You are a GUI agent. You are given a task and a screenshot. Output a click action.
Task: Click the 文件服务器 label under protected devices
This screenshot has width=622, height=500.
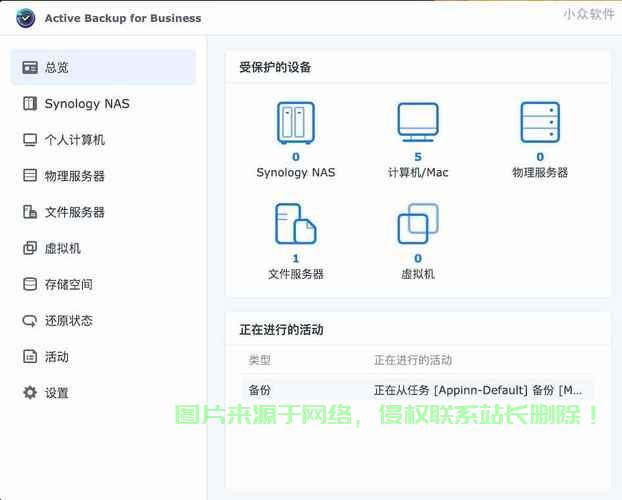[x=296, y=274]
